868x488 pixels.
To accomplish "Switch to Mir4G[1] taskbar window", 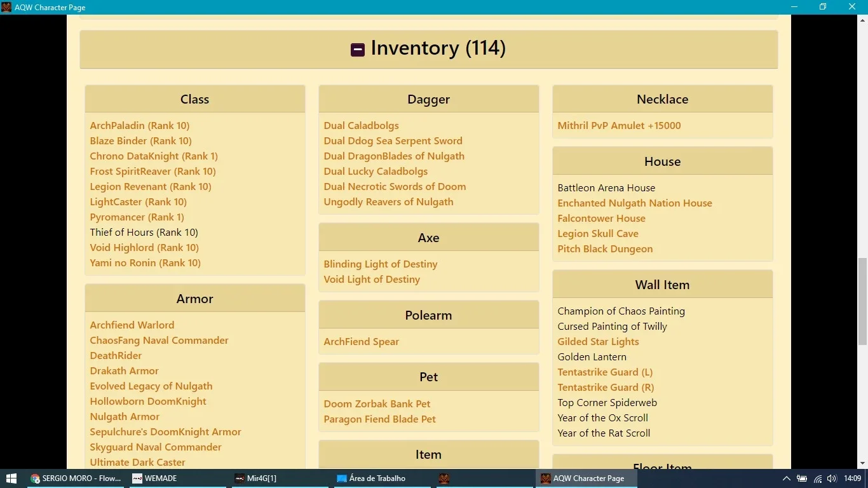I will tap(280, 478).
